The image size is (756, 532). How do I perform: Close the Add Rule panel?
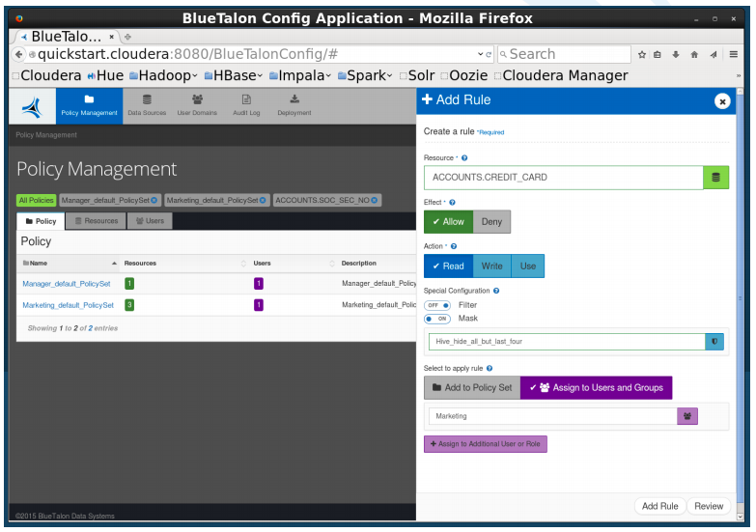tap(722, 101)
